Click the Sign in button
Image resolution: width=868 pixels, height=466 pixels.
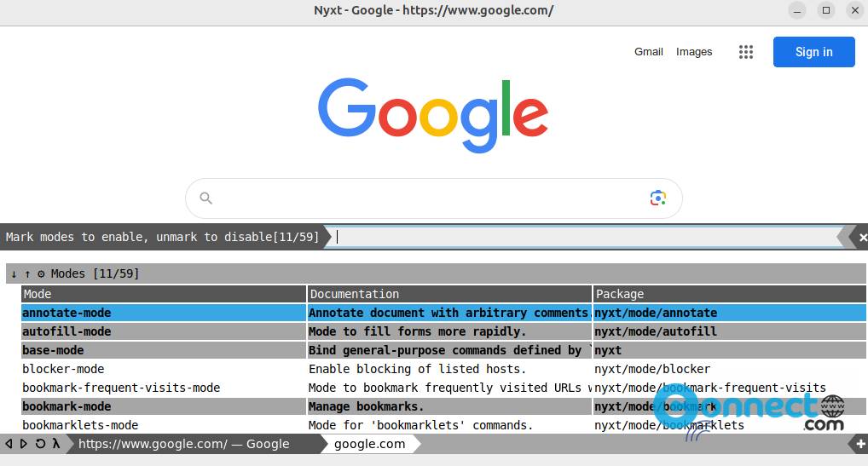point(813,52)
